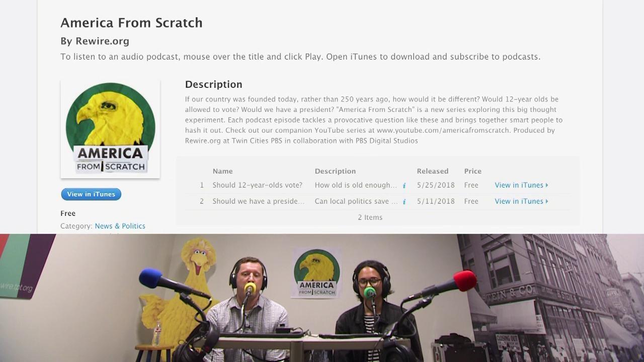644x362 pixels.
Task: Click the Name column header
Action: click(222, 171)
